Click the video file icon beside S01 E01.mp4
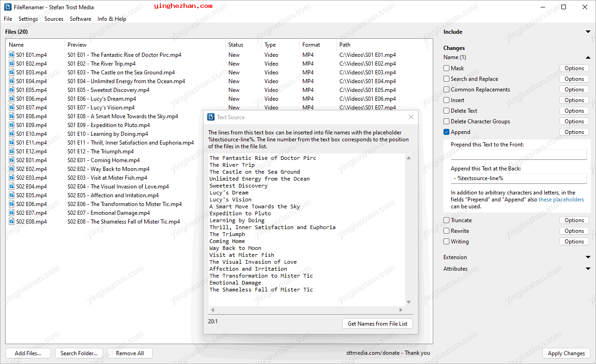The image size is (596, 364). 12,55
